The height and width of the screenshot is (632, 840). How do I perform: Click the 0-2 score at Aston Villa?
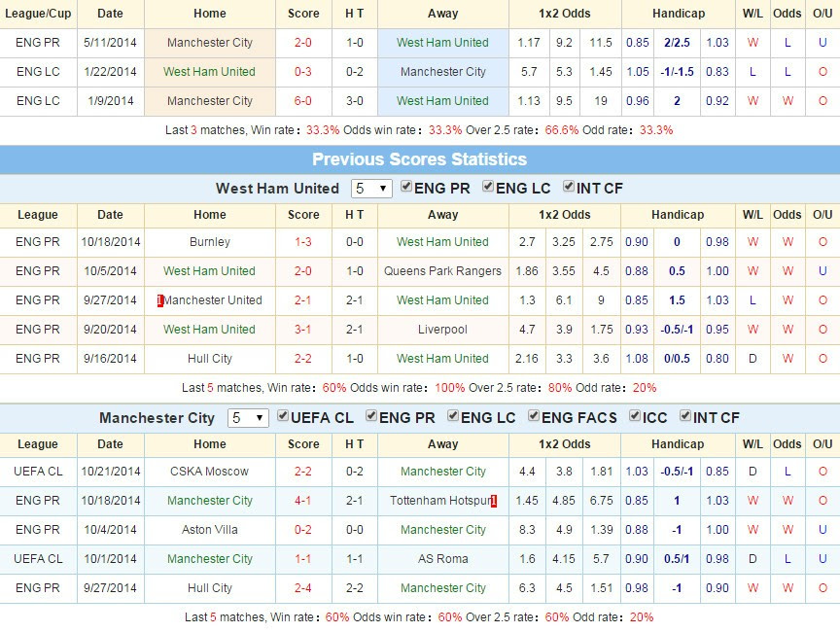pos(302,530)
